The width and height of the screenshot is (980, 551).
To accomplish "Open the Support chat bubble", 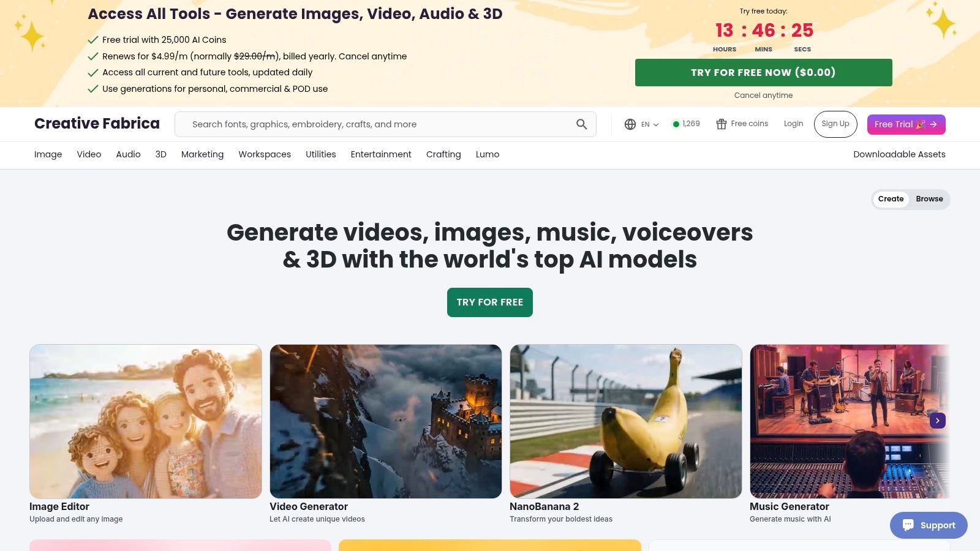I will (929, 525).
